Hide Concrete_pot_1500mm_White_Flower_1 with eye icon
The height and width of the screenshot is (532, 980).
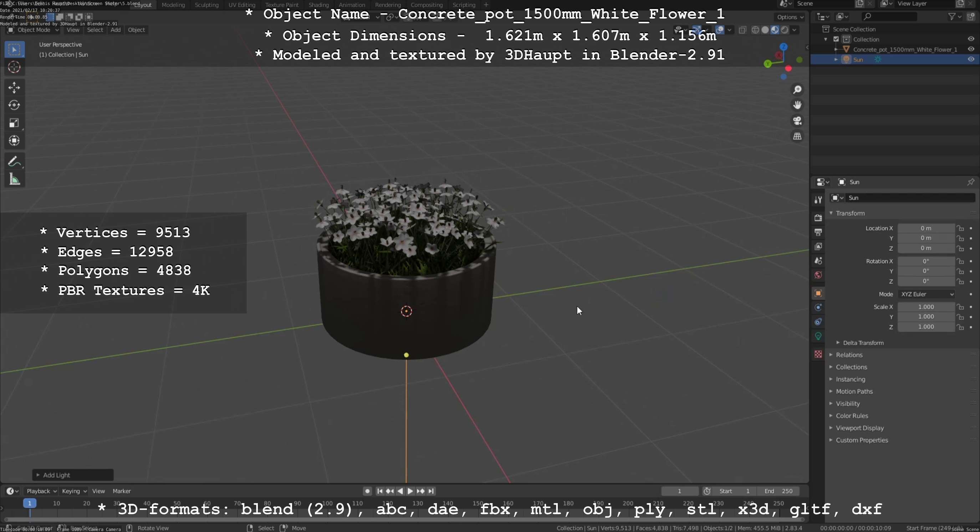(x=971, y=50)
